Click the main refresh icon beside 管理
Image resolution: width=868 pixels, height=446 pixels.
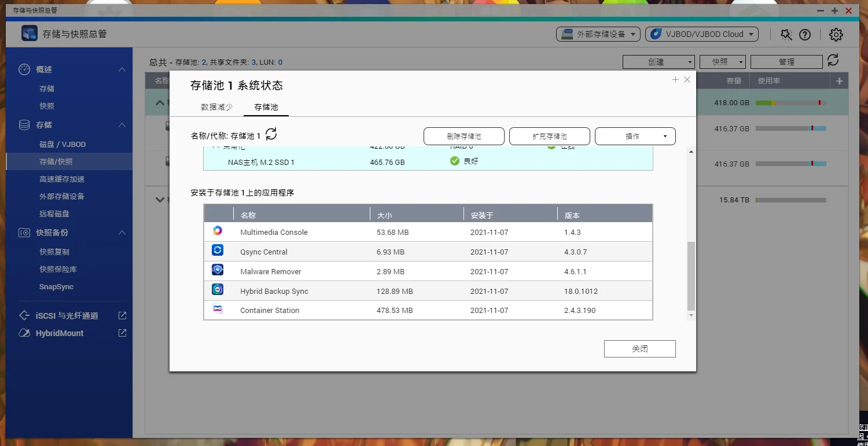[833, 60]
